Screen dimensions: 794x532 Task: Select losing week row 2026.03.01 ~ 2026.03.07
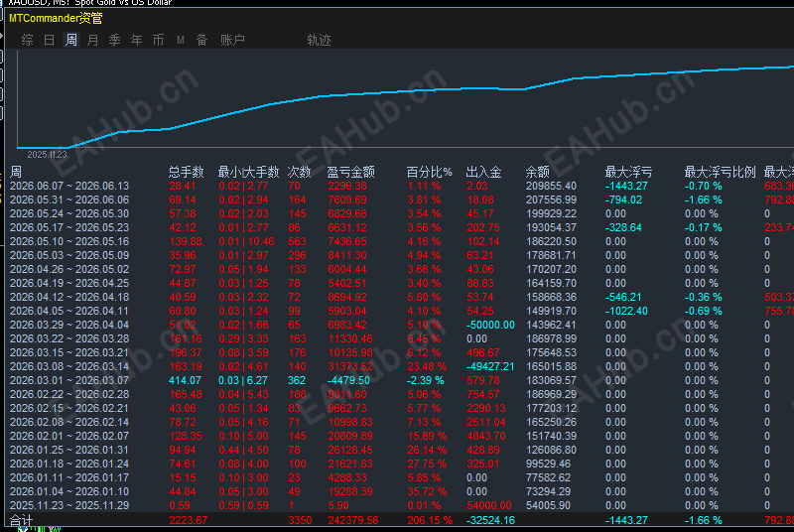tap(400, 380)
